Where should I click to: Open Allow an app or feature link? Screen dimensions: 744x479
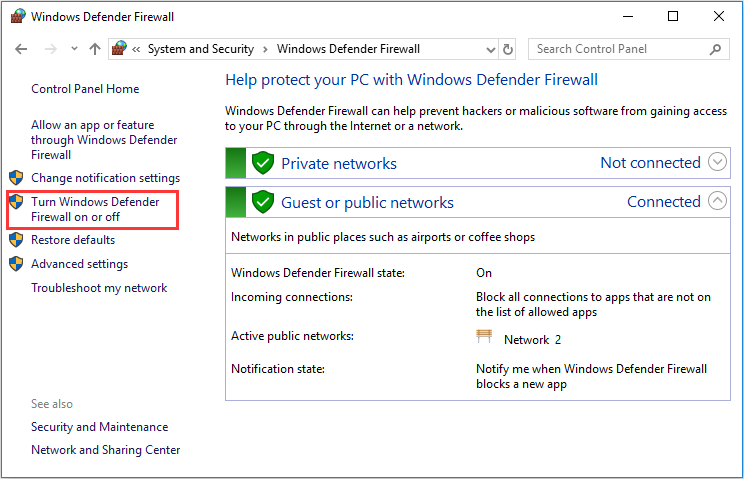(104, 140)
